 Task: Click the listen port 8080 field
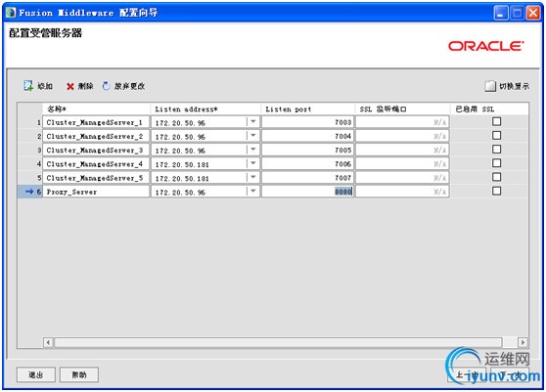click(x=308, y=192)
